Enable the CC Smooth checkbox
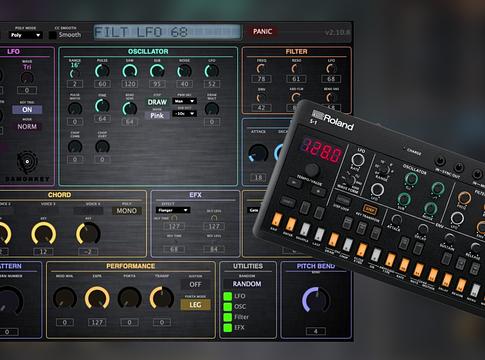This screenshot has height=360, width=485. (x=53, y=35)
